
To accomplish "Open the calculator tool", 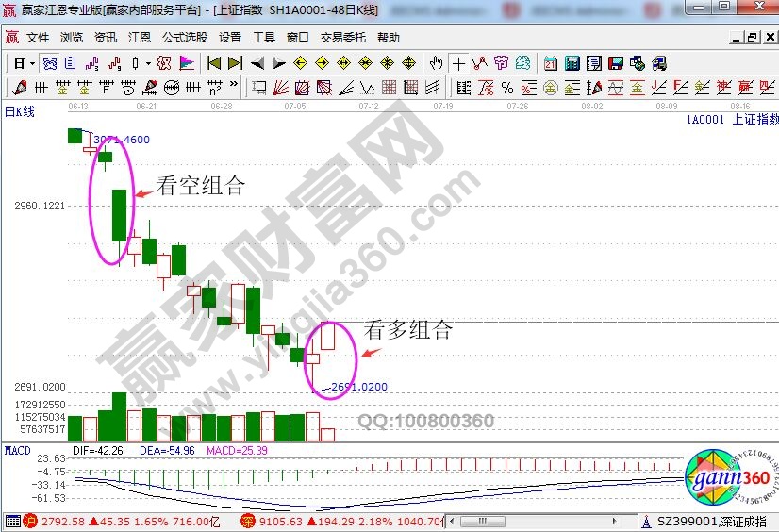I will [x=572, y=63].
